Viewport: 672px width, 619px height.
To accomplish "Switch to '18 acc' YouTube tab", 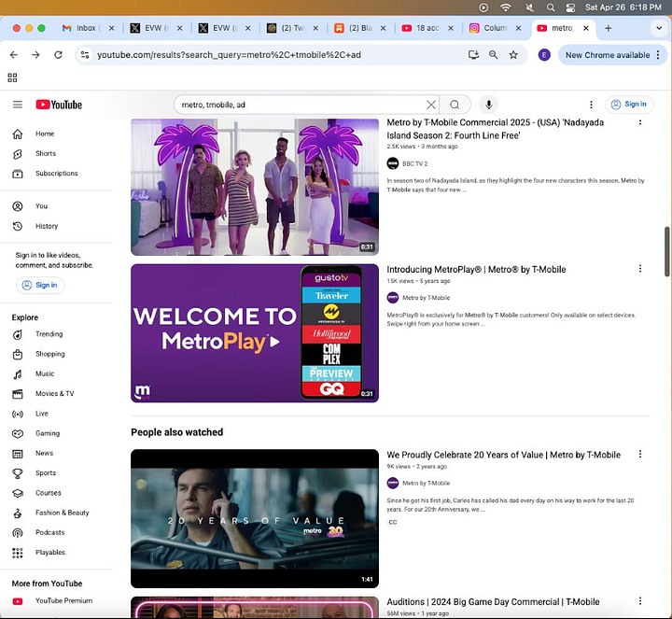I will (x=427, y=28).
